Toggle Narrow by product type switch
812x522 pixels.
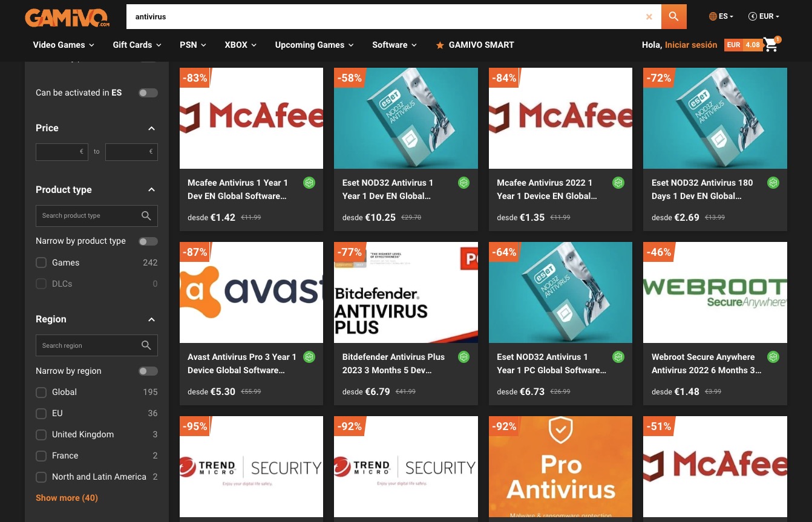[x=148, y=241]
